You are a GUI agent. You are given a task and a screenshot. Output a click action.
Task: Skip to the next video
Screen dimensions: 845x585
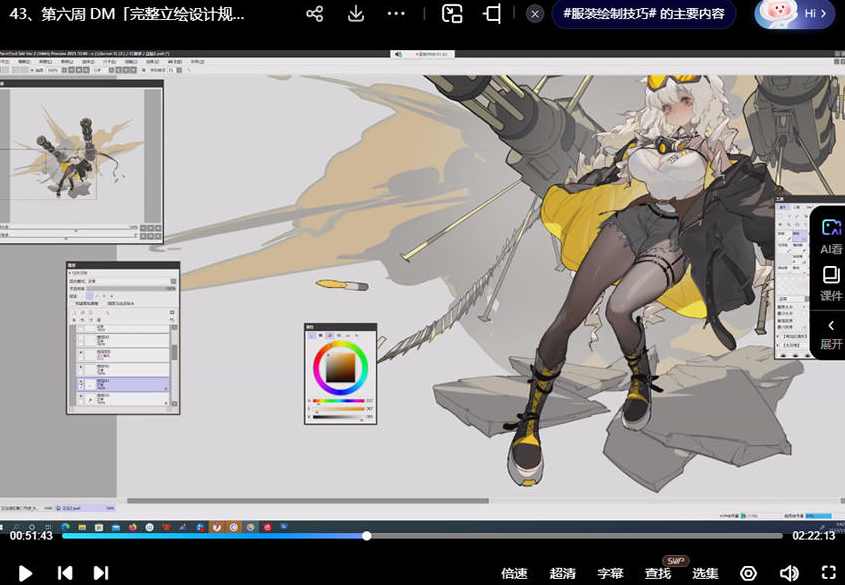point(101,573)
